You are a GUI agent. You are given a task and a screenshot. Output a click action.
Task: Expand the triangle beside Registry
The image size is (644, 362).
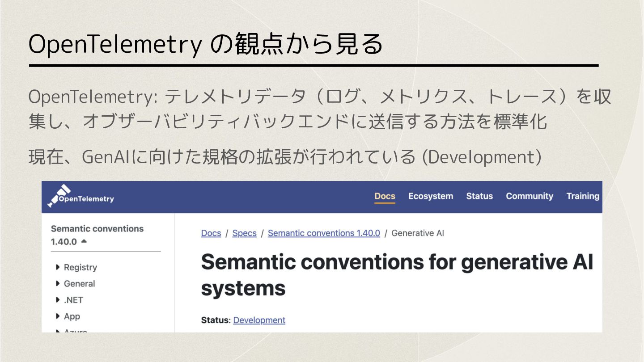[58, 267]
